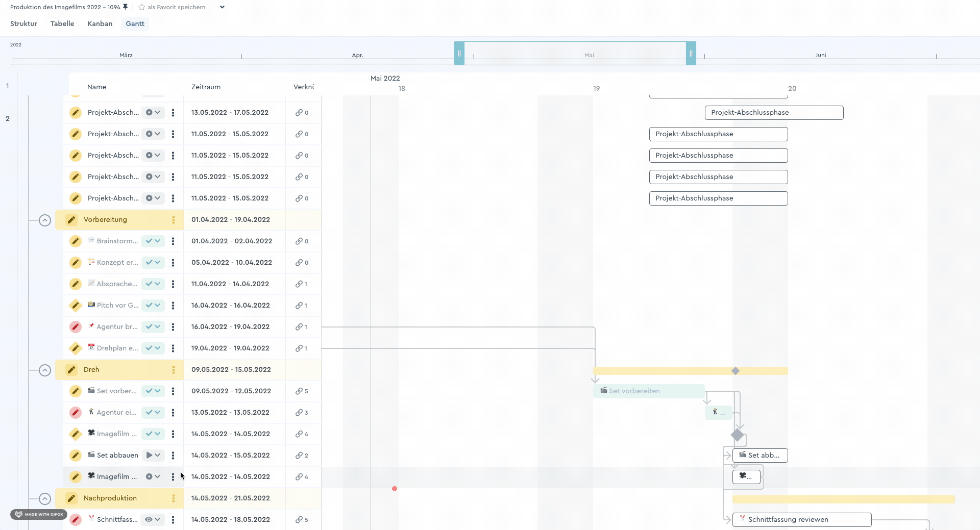Click the diamond milestone in the Gantt chart

[x=737, y=435]
